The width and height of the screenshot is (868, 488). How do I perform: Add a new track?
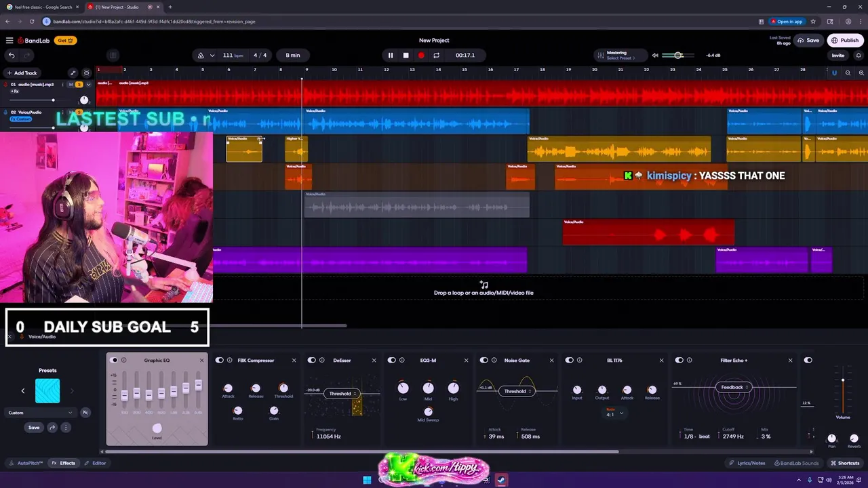coord(22,73)
